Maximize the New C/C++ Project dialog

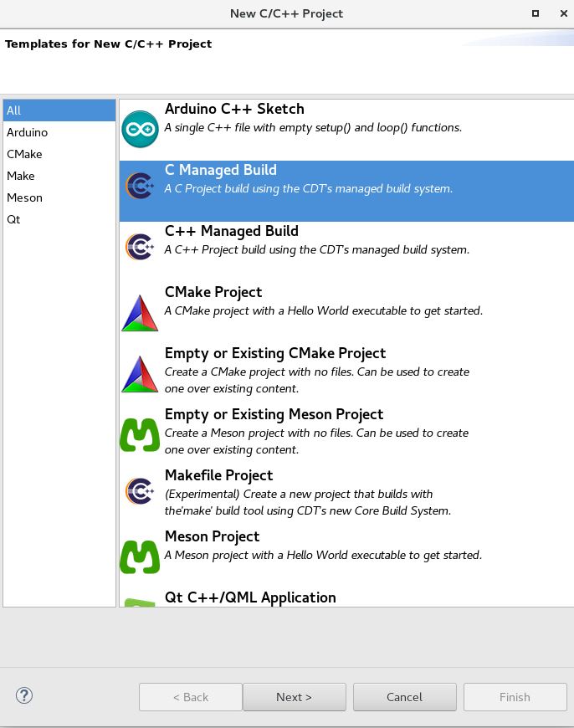536,13
